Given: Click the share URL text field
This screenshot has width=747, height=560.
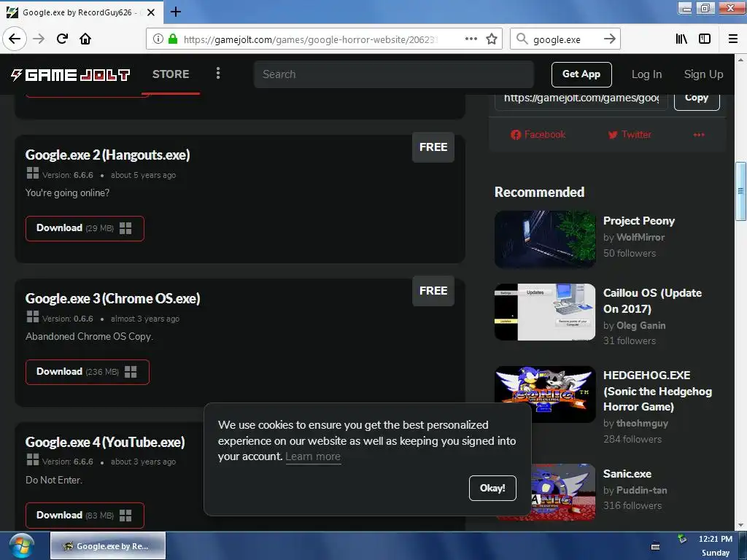Looking at the screenshot, I should (581, 100).
